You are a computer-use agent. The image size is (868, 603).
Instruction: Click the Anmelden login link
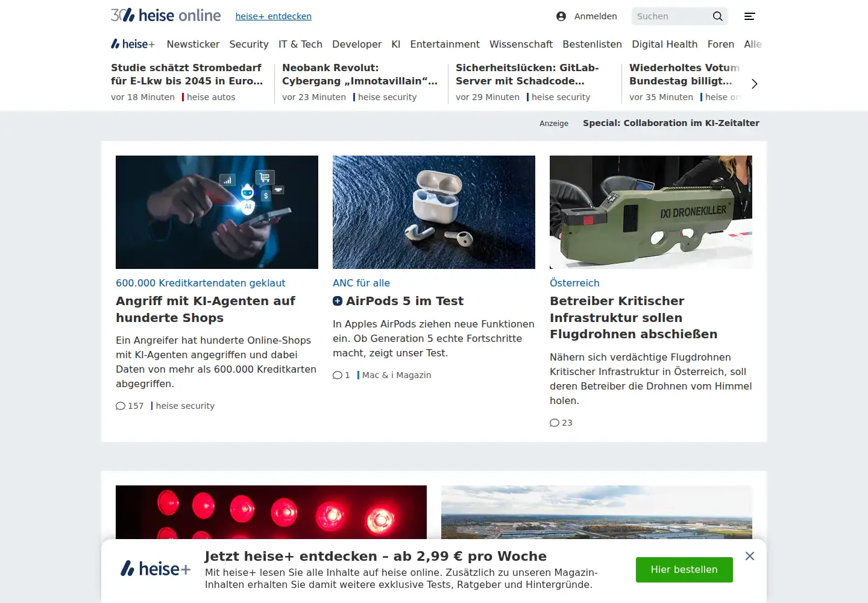(x=596, y=16)
